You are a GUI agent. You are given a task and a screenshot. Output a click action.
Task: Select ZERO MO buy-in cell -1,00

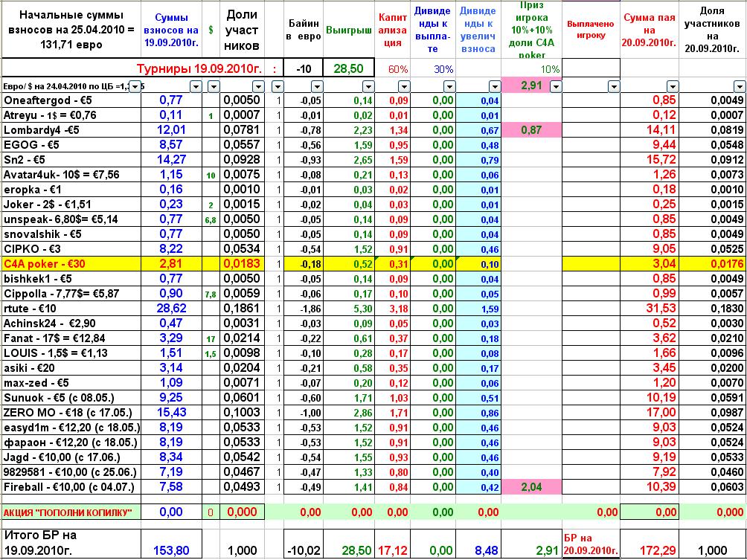click(x=304, y=413)
